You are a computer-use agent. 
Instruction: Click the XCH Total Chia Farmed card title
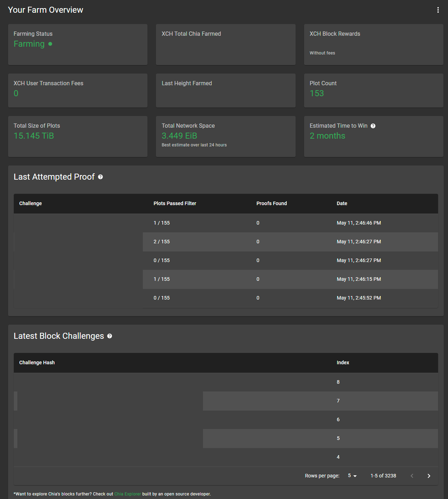tap(191, 34)
